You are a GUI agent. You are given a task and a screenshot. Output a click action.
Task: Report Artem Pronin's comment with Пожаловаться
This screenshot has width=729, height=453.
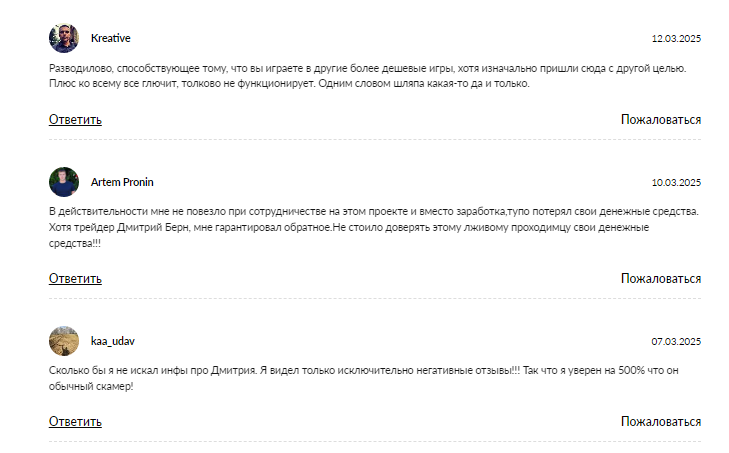coord(661,279)
